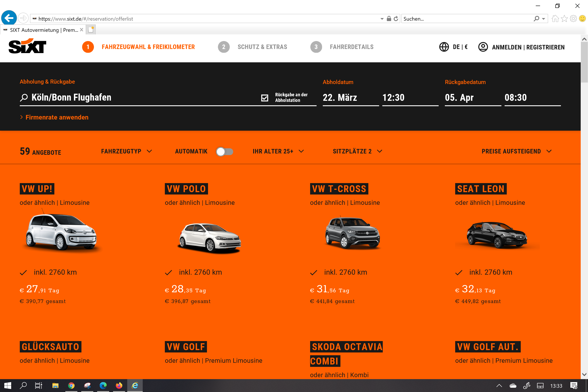The image size is (588, 392).
Task: Select the VW GOLF AUT. offer title
Action: click(x=488, y=347)
